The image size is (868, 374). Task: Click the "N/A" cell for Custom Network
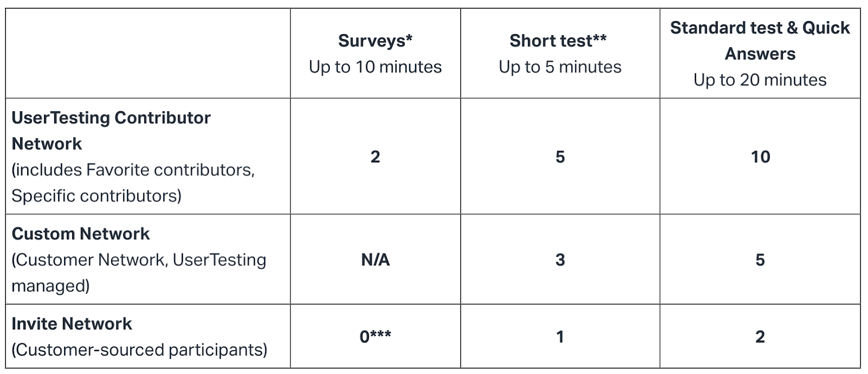[x=375, y=260]
